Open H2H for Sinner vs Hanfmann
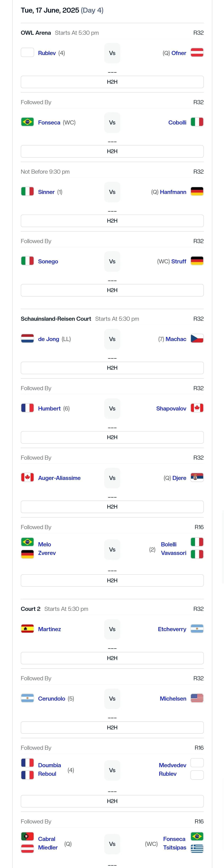This screenshot has height=868, width=224. click(112, 221)
